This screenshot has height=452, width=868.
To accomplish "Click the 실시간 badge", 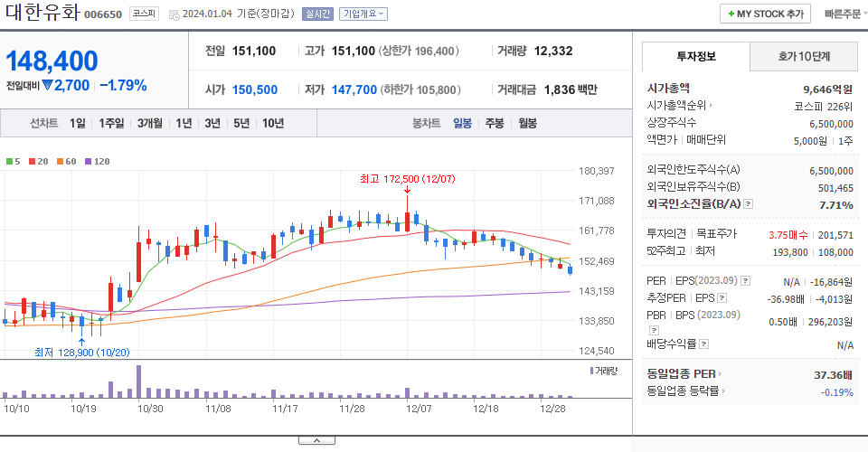I will click(x=317, y=14).
